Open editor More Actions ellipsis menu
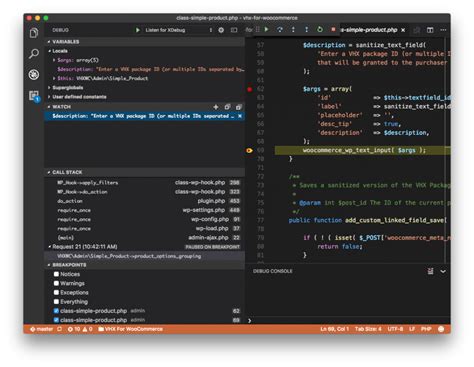This screenshot has height=367, width=474. tap(443, 30)
